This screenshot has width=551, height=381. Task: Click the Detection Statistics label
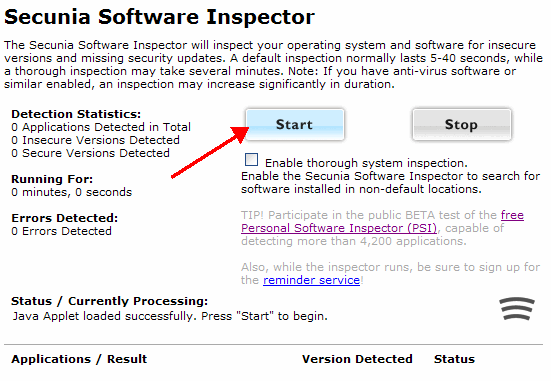[76, 114]
